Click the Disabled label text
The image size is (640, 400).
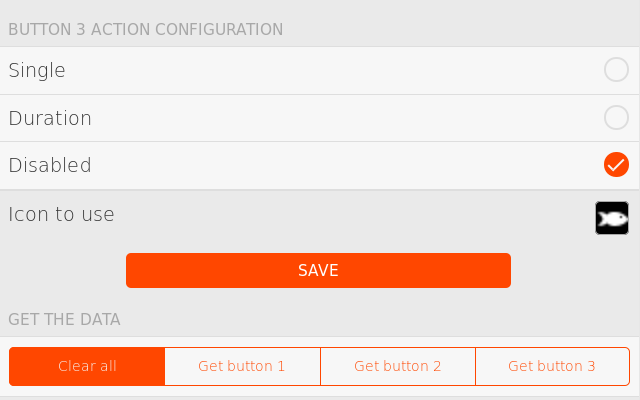(50, 165)
